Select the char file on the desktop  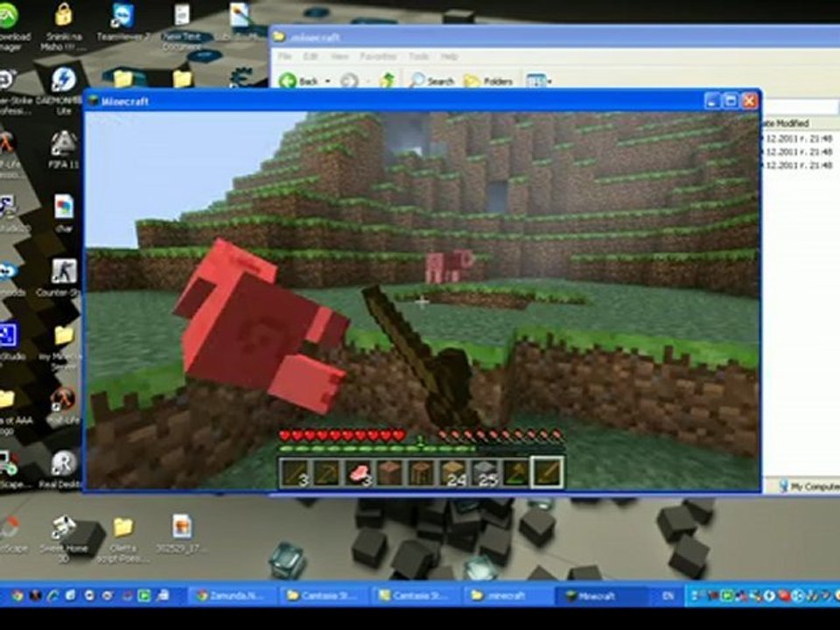(63, 213)
